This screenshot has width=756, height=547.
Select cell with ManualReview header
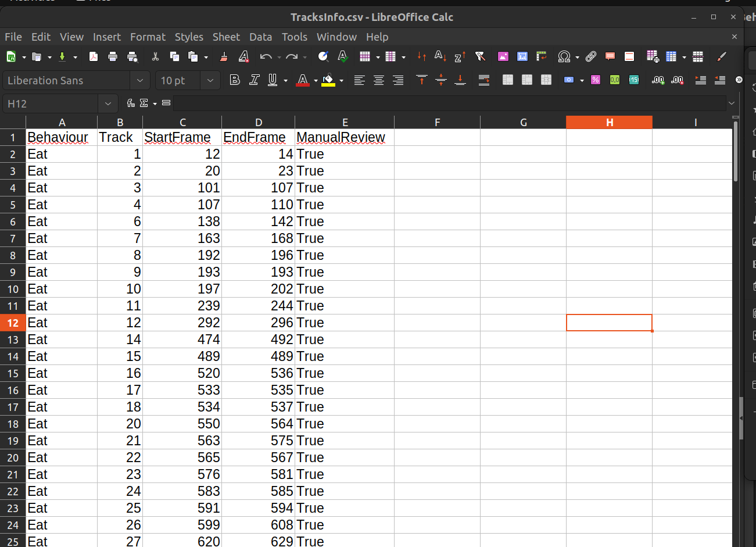tap(345, 137)
